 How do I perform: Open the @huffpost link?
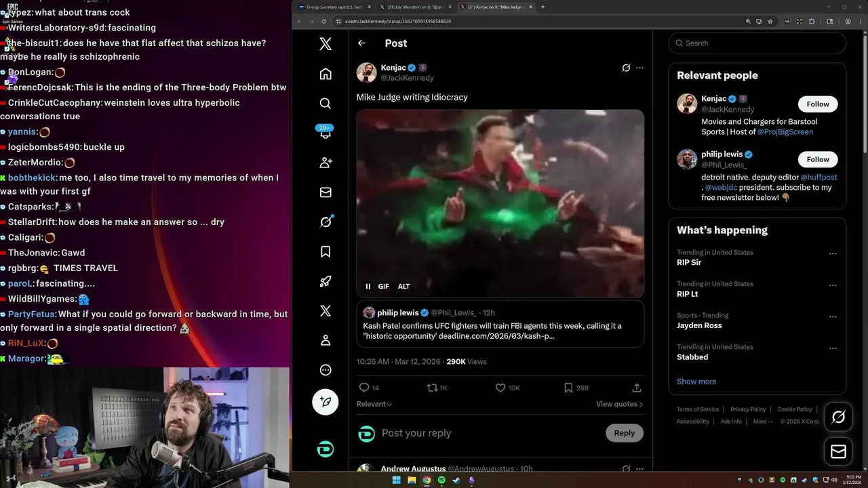tap(818, 178)
